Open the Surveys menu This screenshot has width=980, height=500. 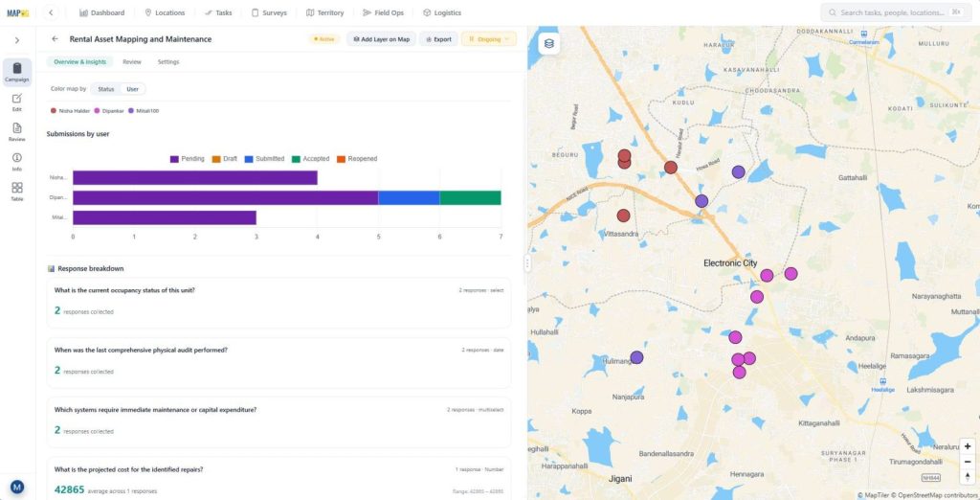[x=269, y=12]
